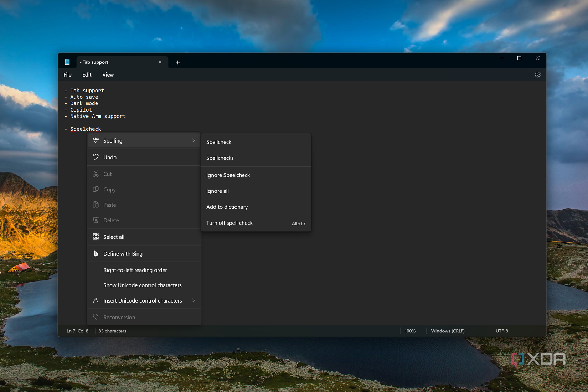Enable Show Unicode control characters
The height and width of the screenshot is (392, 588).
(x=143, y=285)
